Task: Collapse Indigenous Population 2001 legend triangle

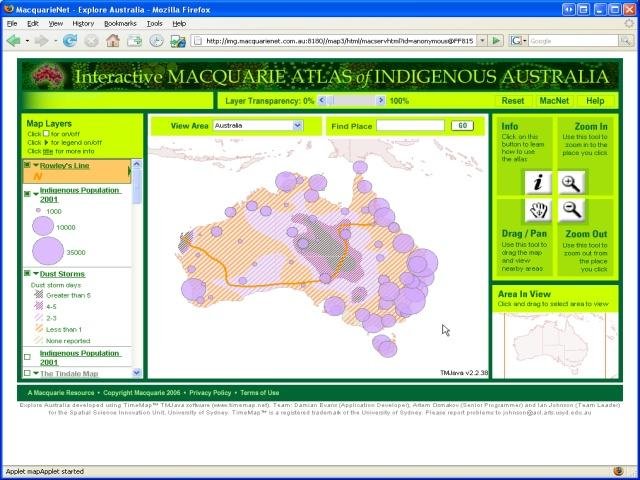Action: coord(36,194)
